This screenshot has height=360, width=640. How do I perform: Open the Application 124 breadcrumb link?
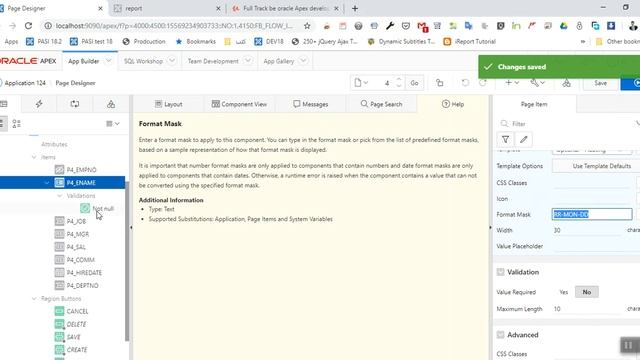[25, 83]
